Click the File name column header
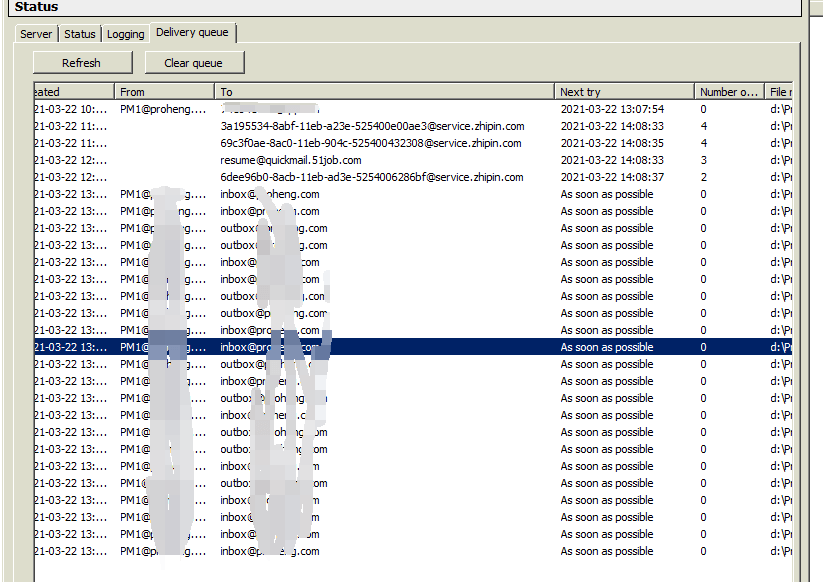 coord(779,92)
